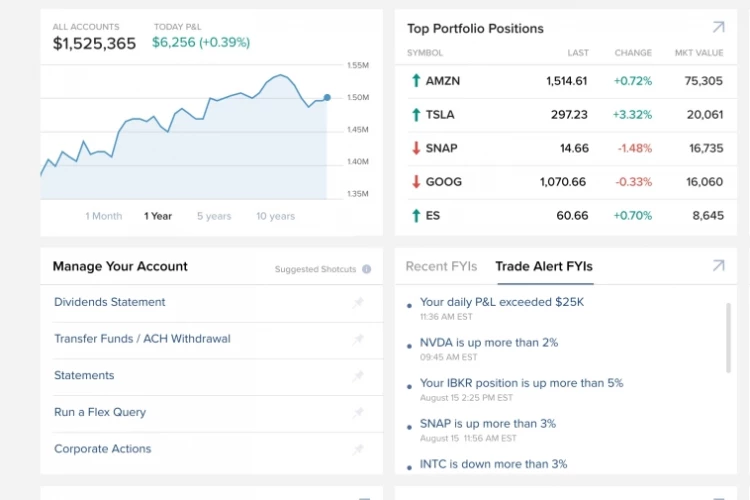The image size is (750, 500).
Task: Click the red down arrow beside GOOG
Action: pos(416,182)
